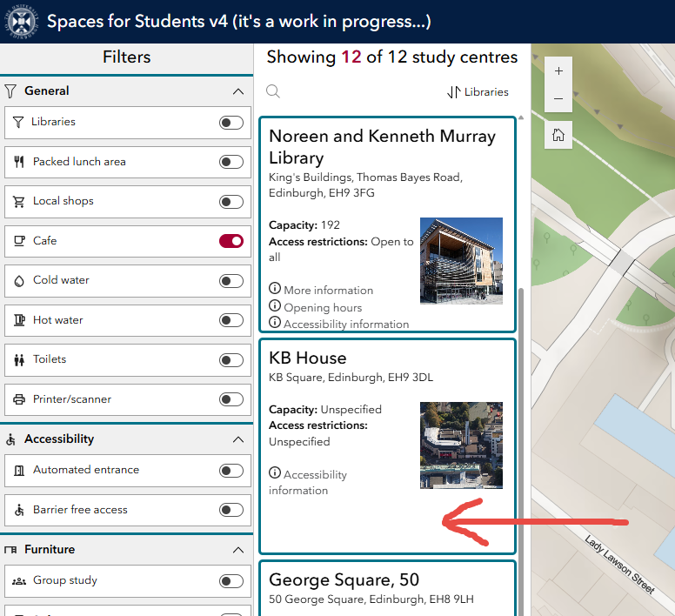Click the University of Edinburgh crest logo
The image size is (675, 616).
22,22
